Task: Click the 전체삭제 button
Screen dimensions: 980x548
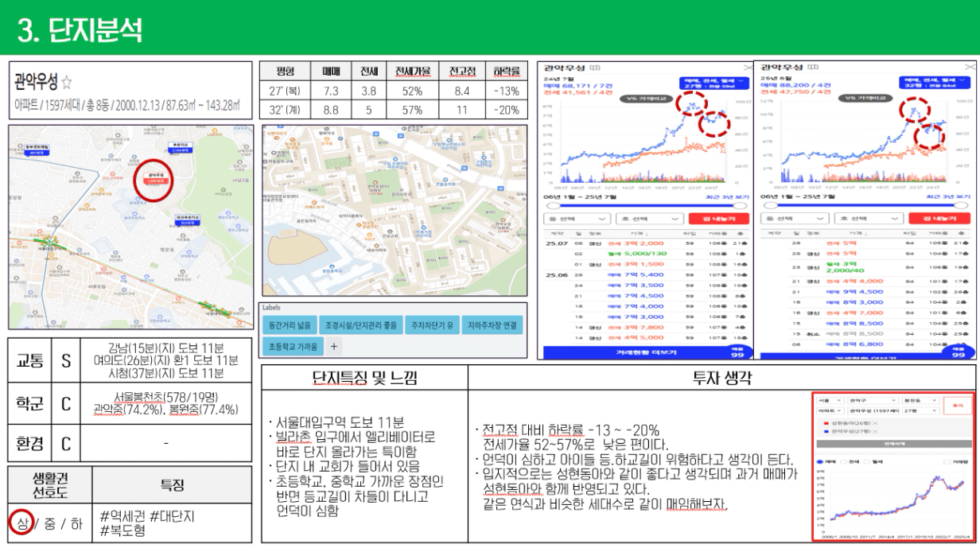Action: click(x=894, y=444)
